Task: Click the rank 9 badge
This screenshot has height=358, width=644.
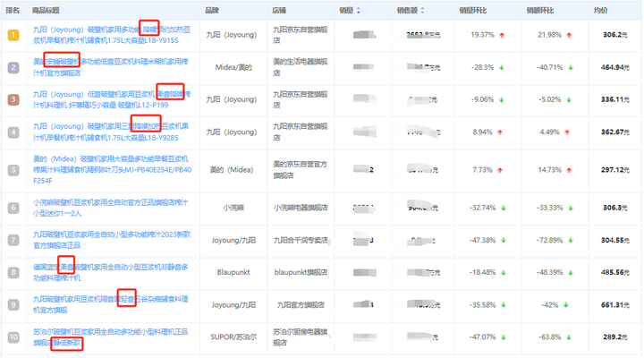Action: pyautogui.click(x=13, y=304)
